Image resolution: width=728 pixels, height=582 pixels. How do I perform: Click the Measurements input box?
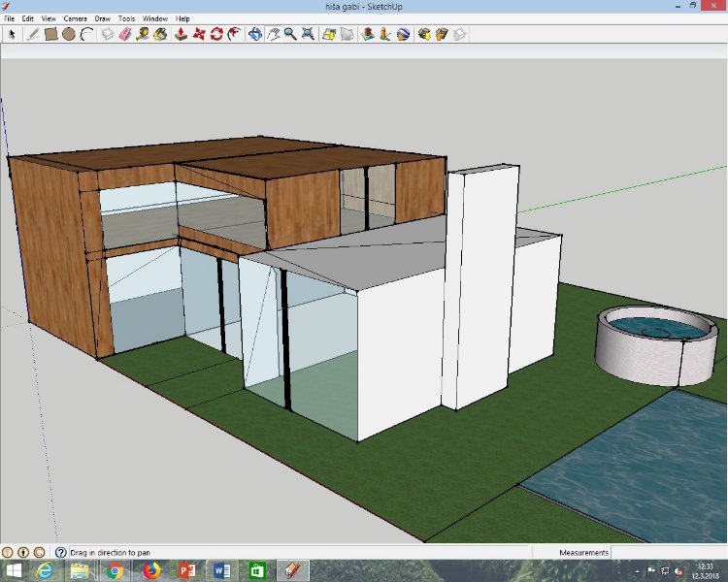[x=668, y=552]
